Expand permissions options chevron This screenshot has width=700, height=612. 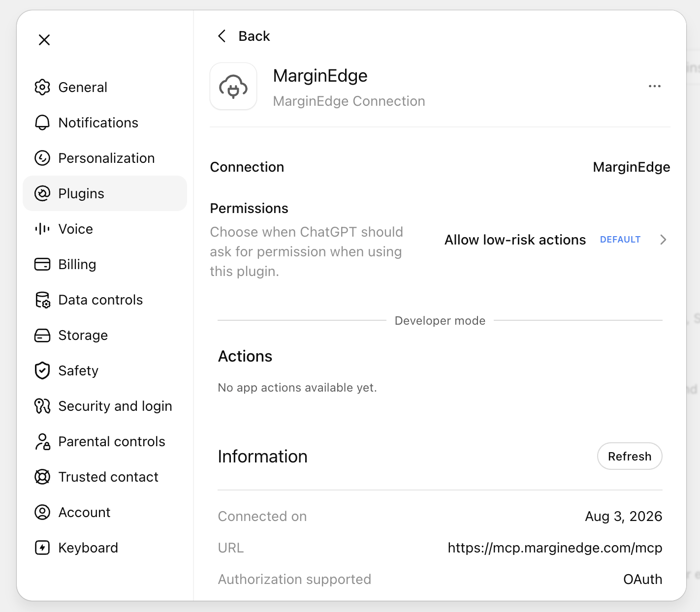coord(663,240)
